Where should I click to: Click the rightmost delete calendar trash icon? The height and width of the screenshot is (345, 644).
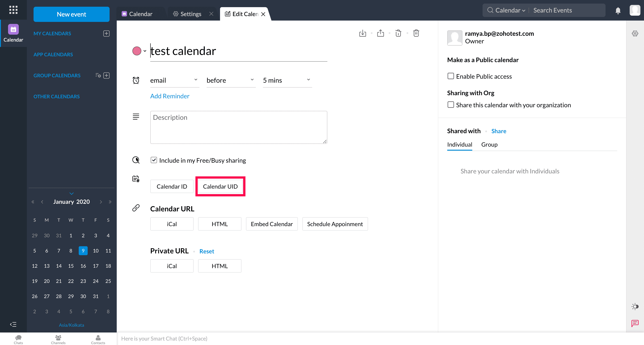[x=416, y=33]
